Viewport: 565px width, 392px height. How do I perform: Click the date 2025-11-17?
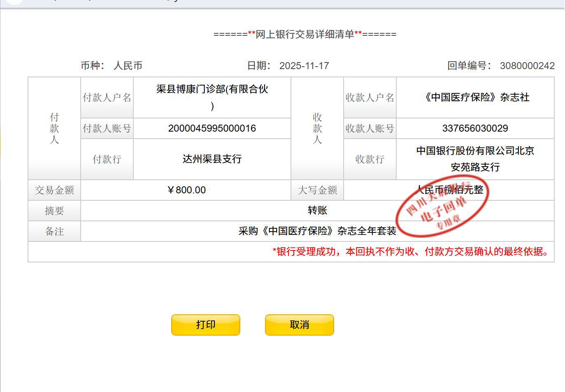pyautogui.click(x=304, y=66)
